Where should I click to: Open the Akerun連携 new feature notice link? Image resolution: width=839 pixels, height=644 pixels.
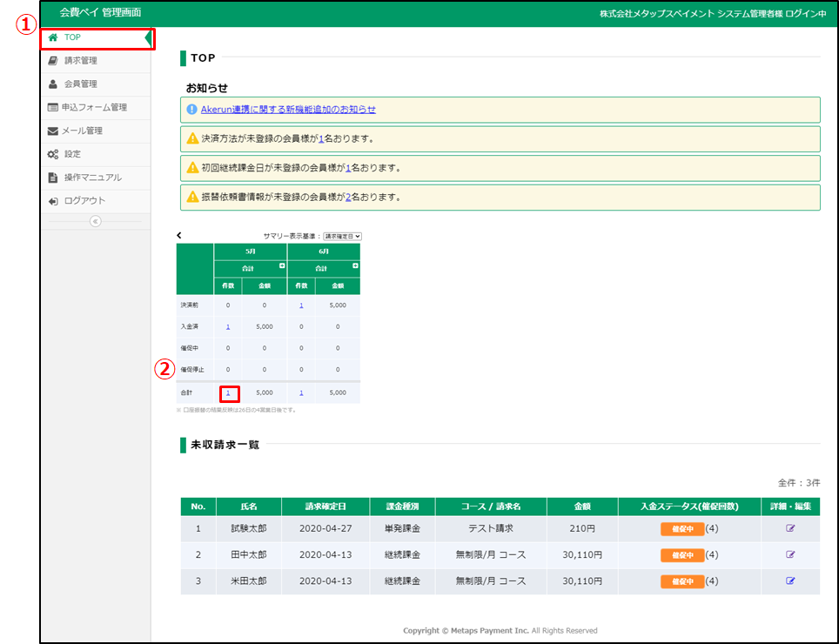coord(288,110)
